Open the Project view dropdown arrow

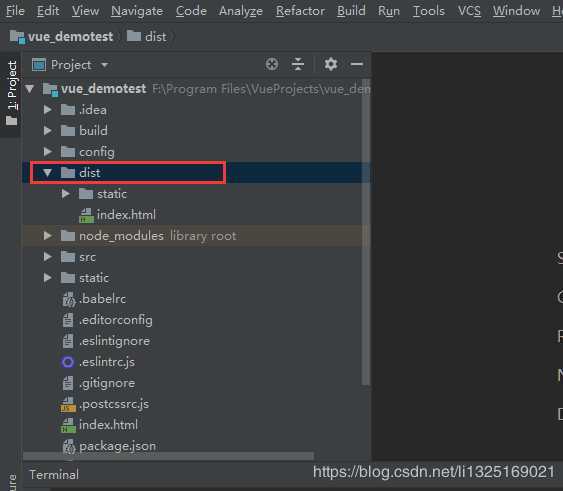click(x=104, y=65)
